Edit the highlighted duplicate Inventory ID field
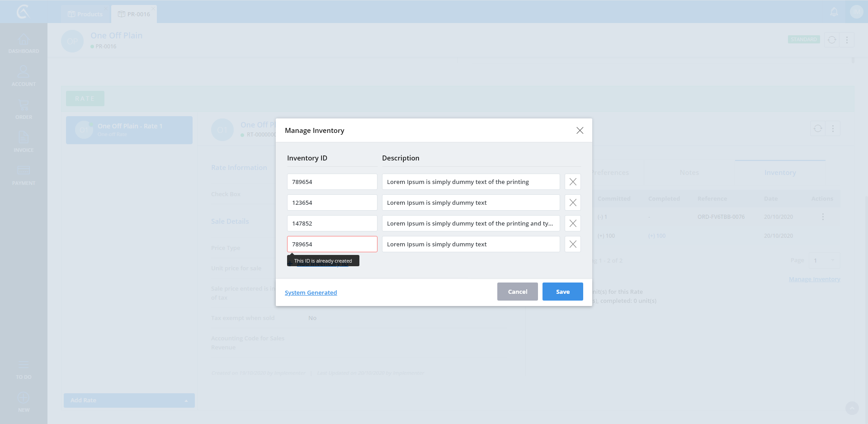This screenshot has width=868, height=424. pyautogui.click(x=332, y=244)
